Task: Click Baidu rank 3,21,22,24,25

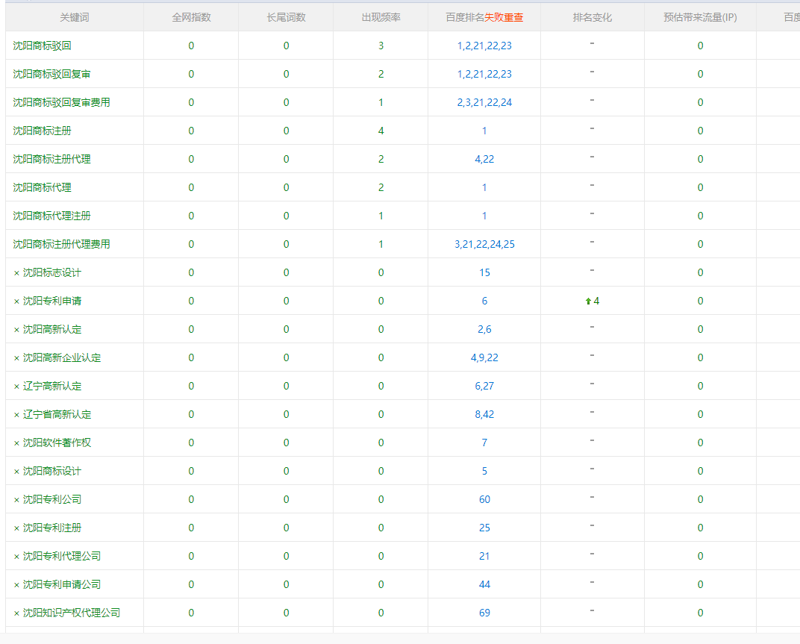Action: pyautogui.click(x=484, y=244)
